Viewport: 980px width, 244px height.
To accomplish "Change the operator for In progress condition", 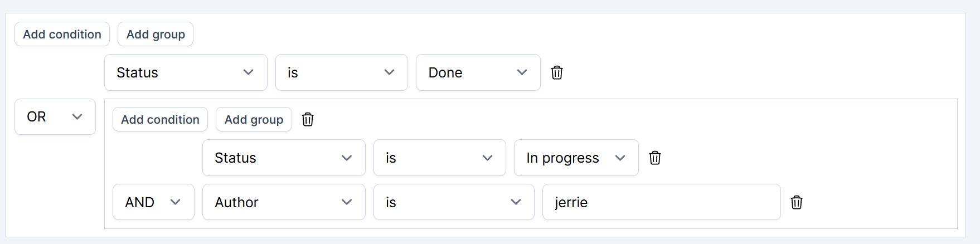I will pos(439,158).
